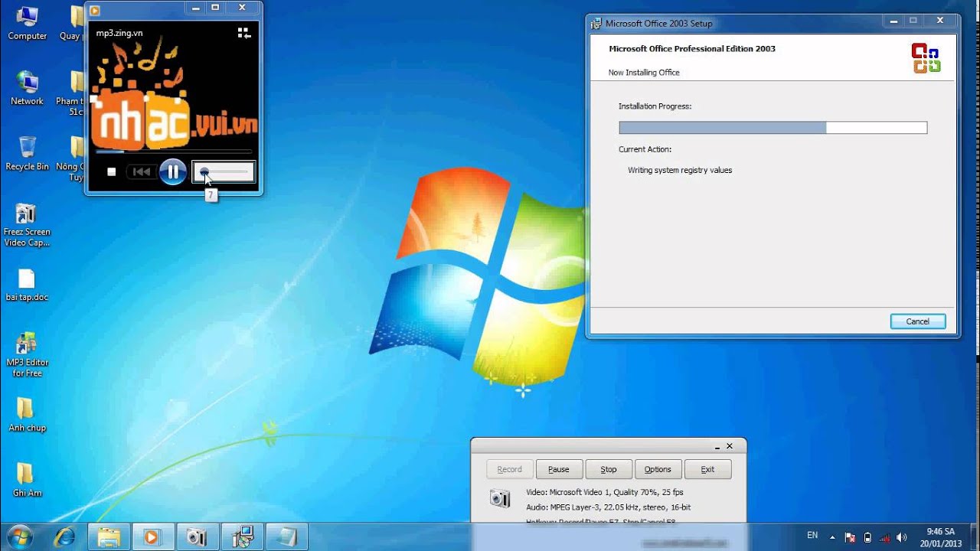Select the bai tap.doc file
This screenshot has height=551, width=980.
[x=27, y=285]
